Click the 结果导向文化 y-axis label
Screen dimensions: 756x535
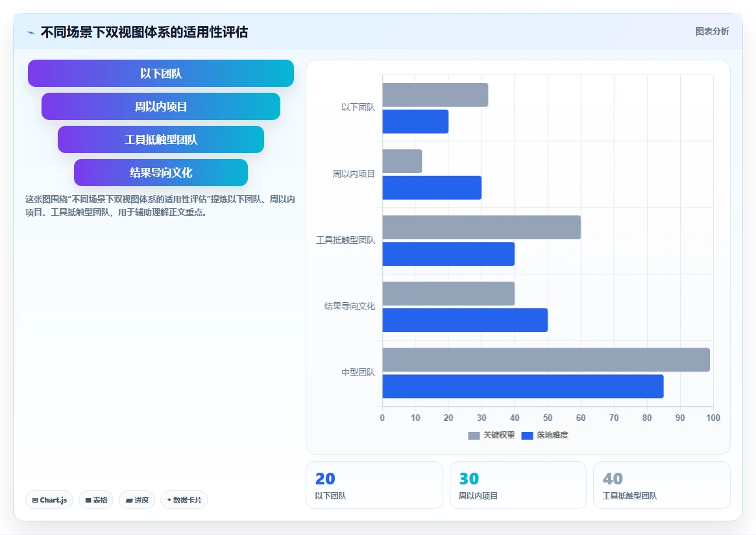350,306
